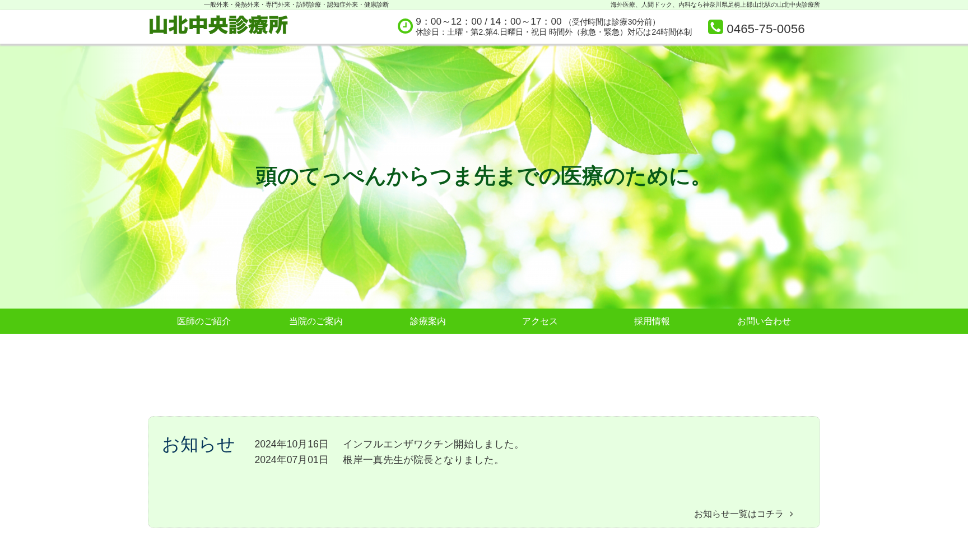Open the 当院のご案内 navigation menu

pos(315,321)
